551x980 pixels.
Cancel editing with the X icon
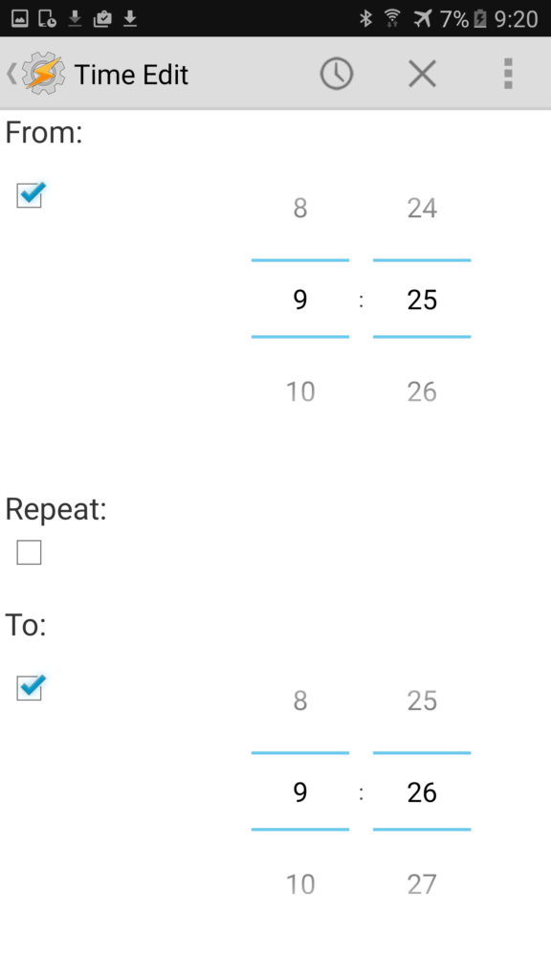click(x=422, y=74)
